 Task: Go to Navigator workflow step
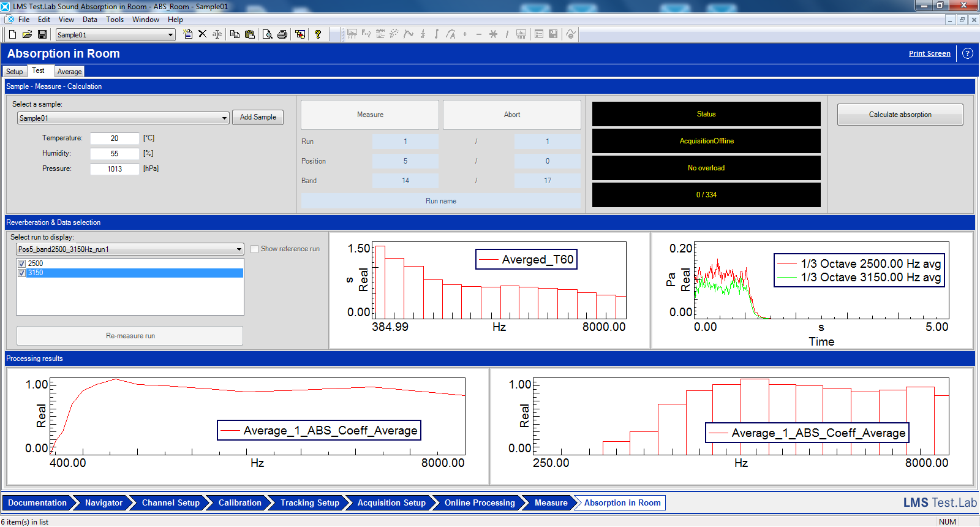click(104, 503)
